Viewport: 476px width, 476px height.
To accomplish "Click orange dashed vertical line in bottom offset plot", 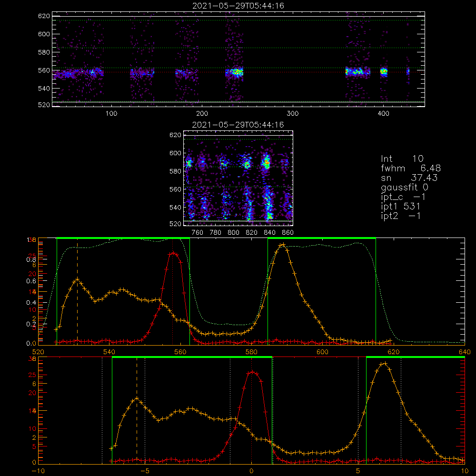I will click(x=137, y=409).
